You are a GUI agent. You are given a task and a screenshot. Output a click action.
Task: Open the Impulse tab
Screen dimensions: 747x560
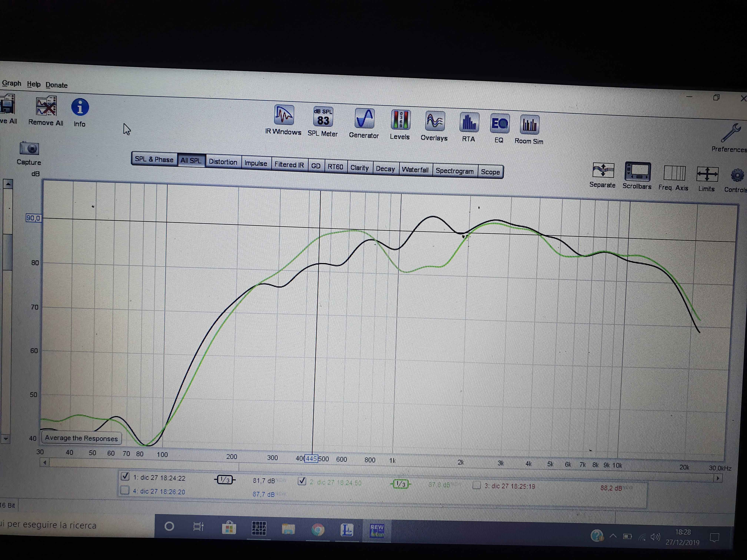(256, 163)
